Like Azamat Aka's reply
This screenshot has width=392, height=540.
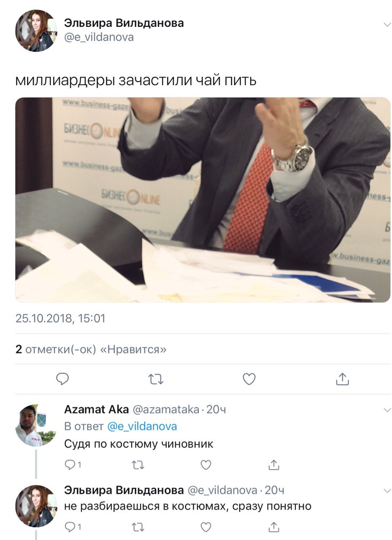(x=205, y=465)
